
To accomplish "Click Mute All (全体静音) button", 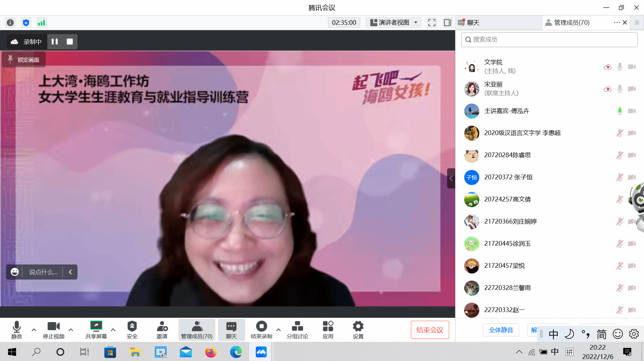I will [501, 330].
